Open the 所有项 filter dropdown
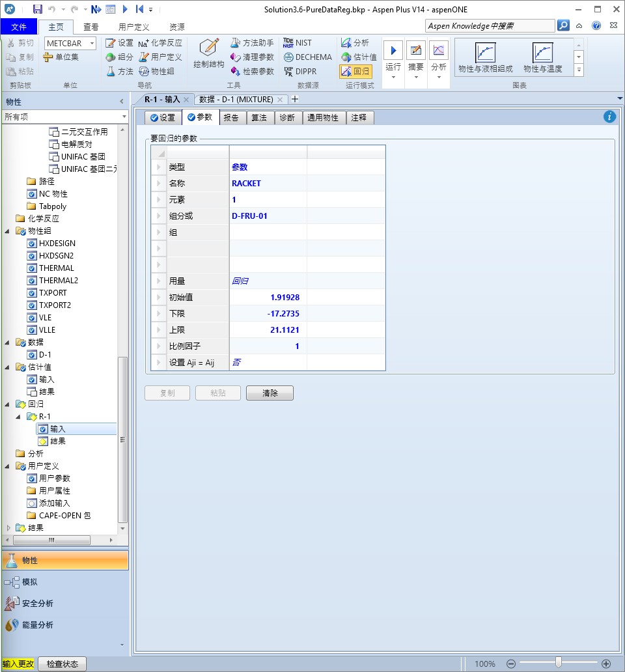 (x=124, y=117)
